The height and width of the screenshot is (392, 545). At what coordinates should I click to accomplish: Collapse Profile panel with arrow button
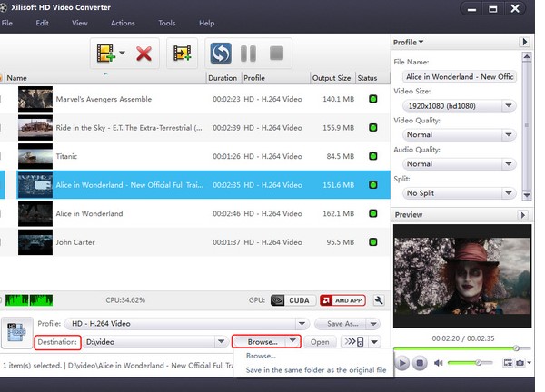(x=524, y=42)
